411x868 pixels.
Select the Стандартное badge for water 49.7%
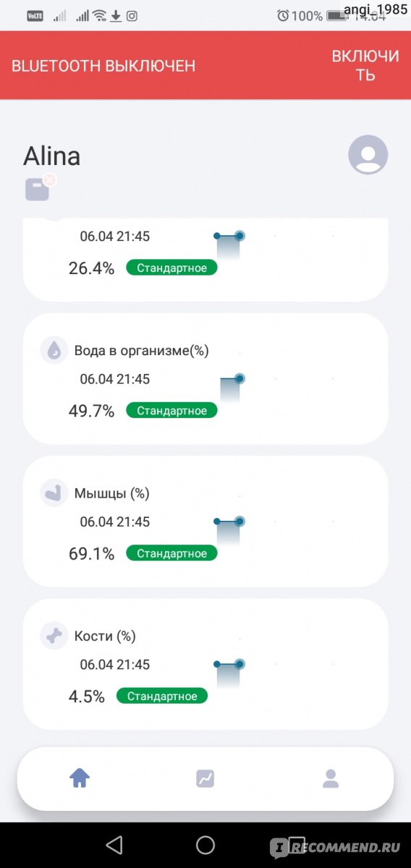point(171,411)
